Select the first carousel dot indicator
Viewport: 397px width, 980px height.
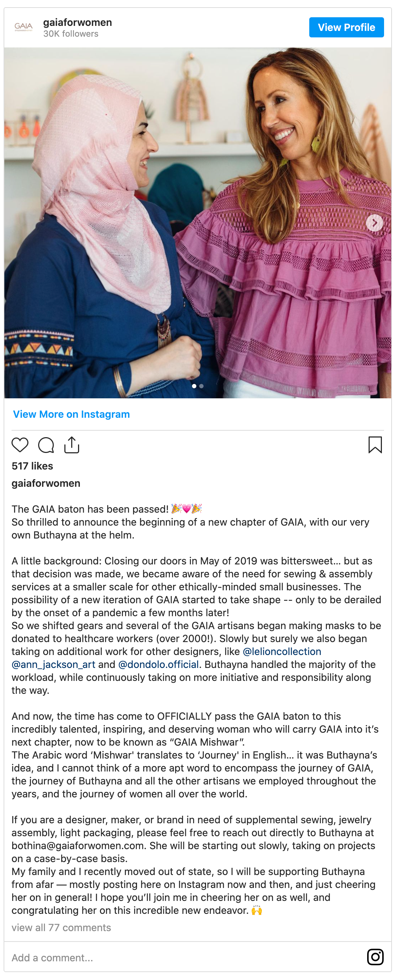click(194, 386)
